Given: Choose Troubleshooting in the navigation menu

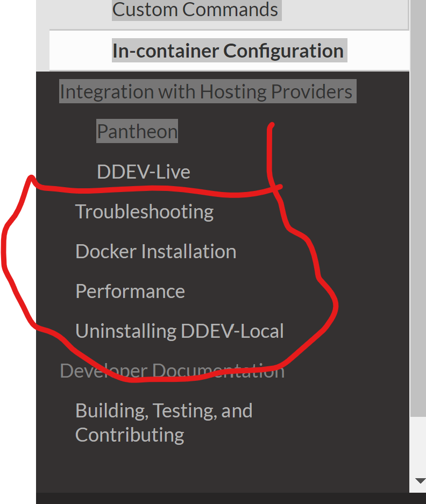Looking at the screenshot, I should (x=144, y=211).
